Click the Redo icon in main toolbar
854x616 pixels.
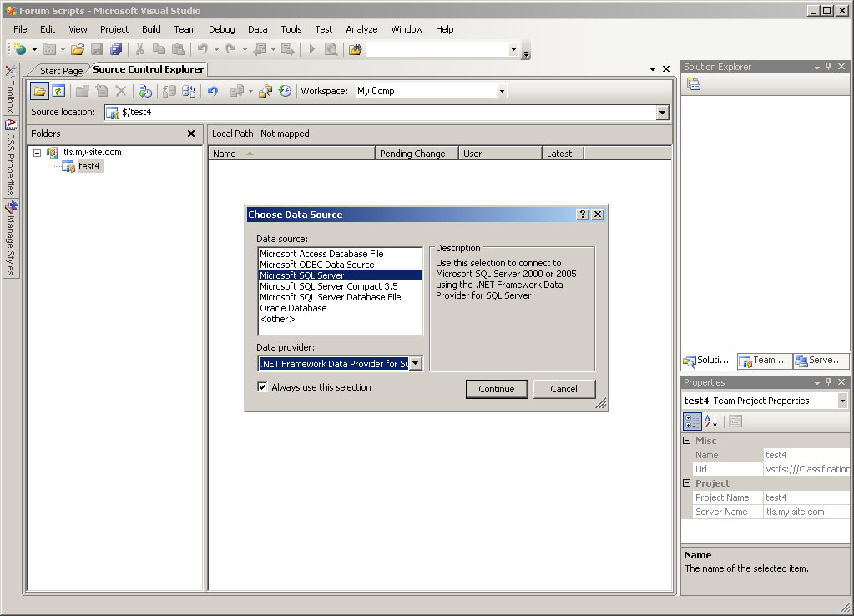[231, 49]
